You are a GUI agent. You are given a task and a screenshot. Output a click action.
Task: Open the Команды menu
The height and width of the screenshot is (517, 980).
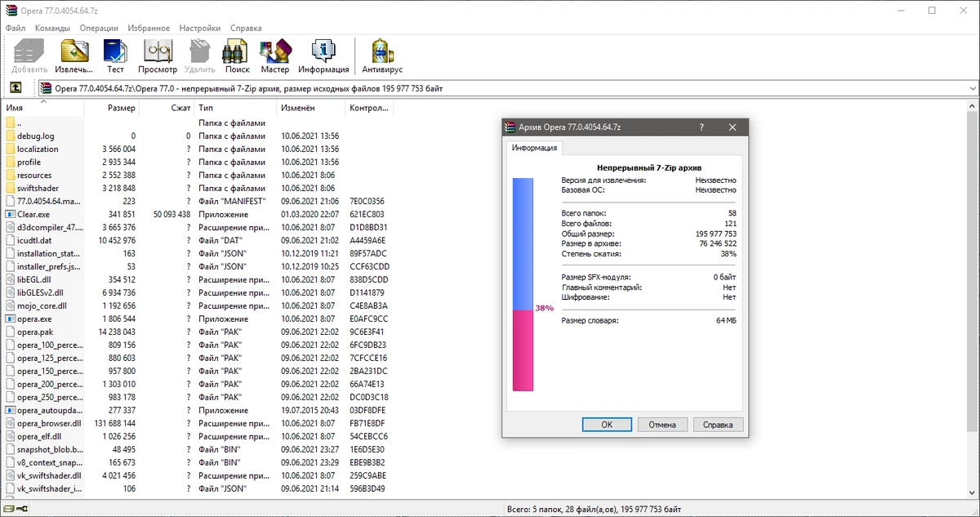[x=52, y=28]
